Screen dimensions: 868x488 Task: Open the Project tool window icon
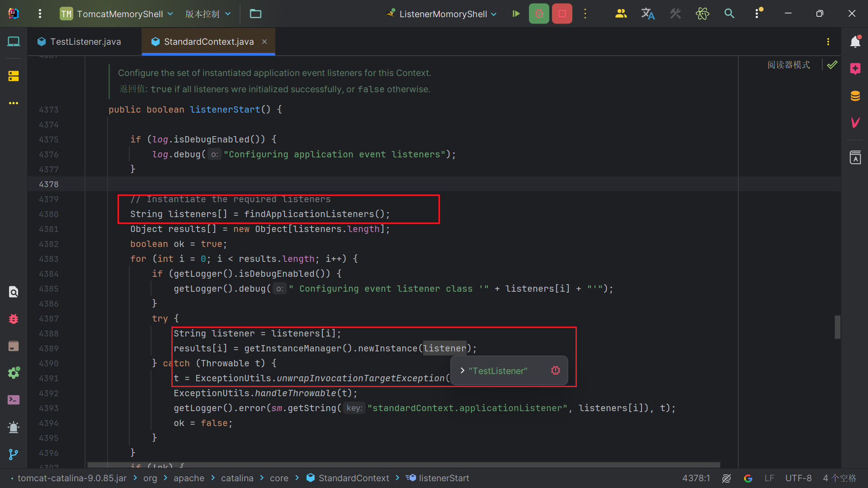(x=14, y=42)
